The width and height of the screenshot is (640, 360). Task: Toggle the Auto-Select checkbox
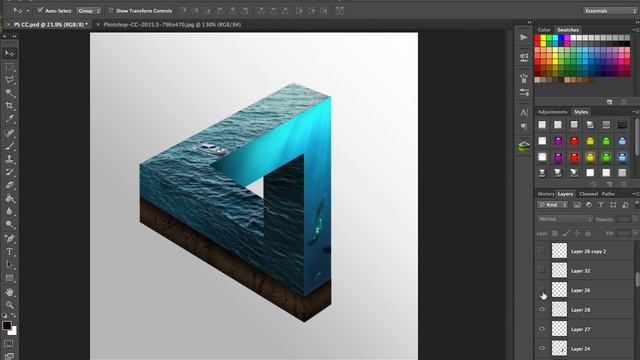pos(40,11)
